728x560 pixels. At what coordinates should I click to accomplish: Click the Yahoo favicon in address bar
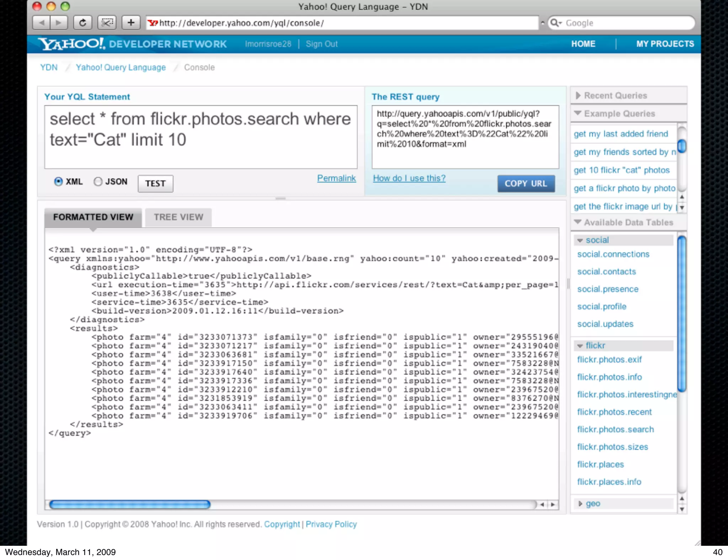coord(152,23)
